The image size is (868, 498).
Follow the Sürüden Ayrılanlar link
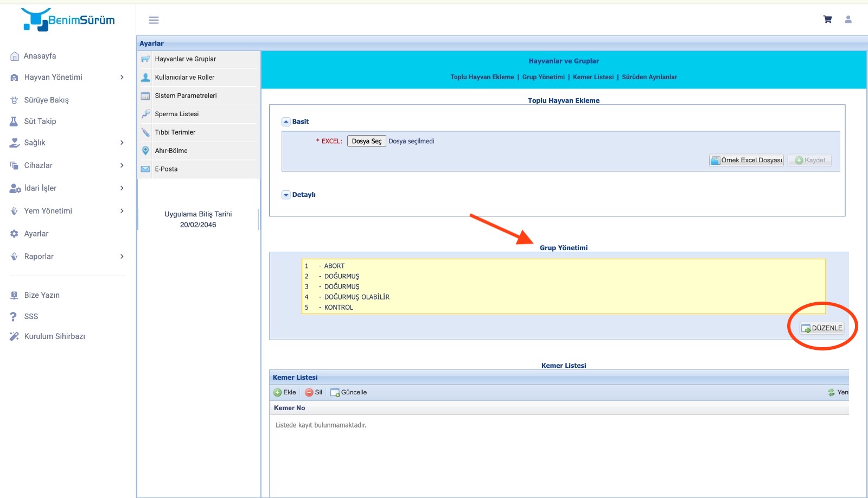click(649, 77)
